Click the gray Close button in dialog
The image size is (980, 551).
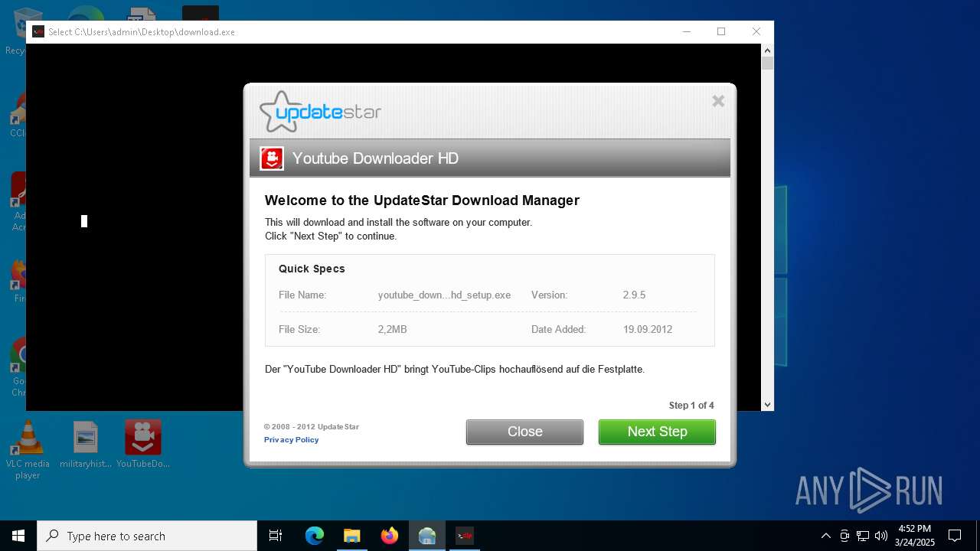(x=524, y=432)
